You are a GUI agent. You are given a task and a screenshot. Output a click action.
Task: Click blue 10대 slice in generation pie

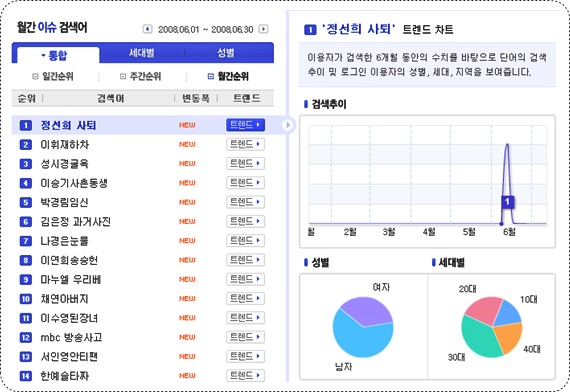pos(508,313)
